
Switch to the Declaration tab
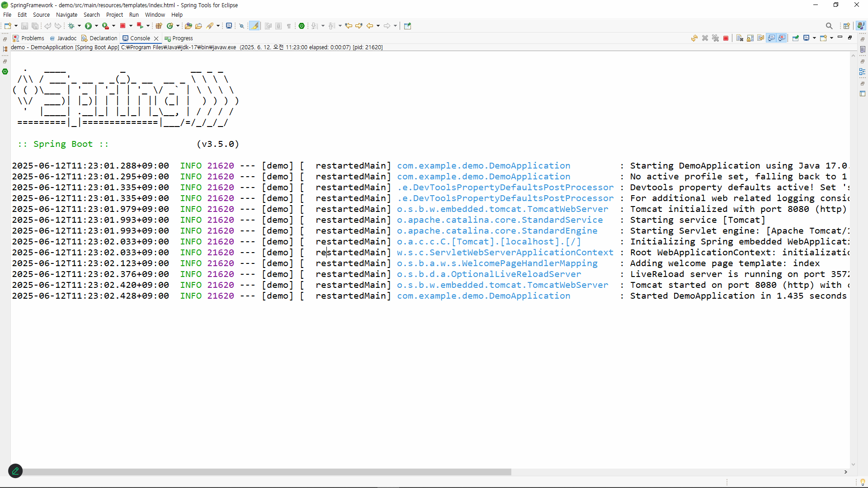click(x=99, y=38)
